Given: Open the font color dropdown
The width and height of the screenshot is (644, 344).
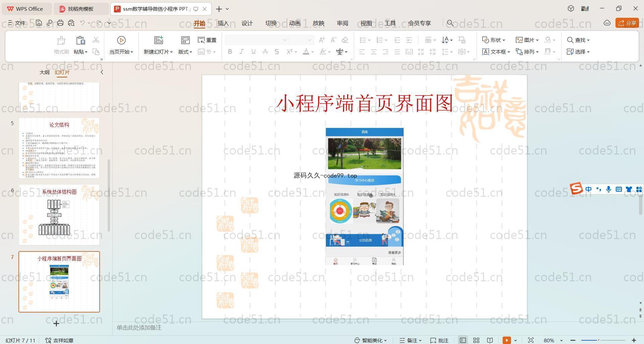Looking at the screenshot, I should click(x=312, y=52).
